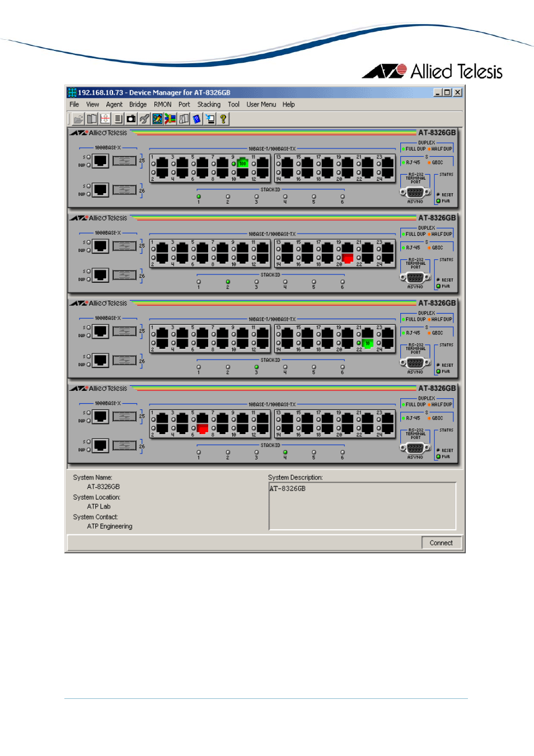Click the yellow question mark toolbar icon
This screenshot has height=756, width=534.
click(223, 119)
